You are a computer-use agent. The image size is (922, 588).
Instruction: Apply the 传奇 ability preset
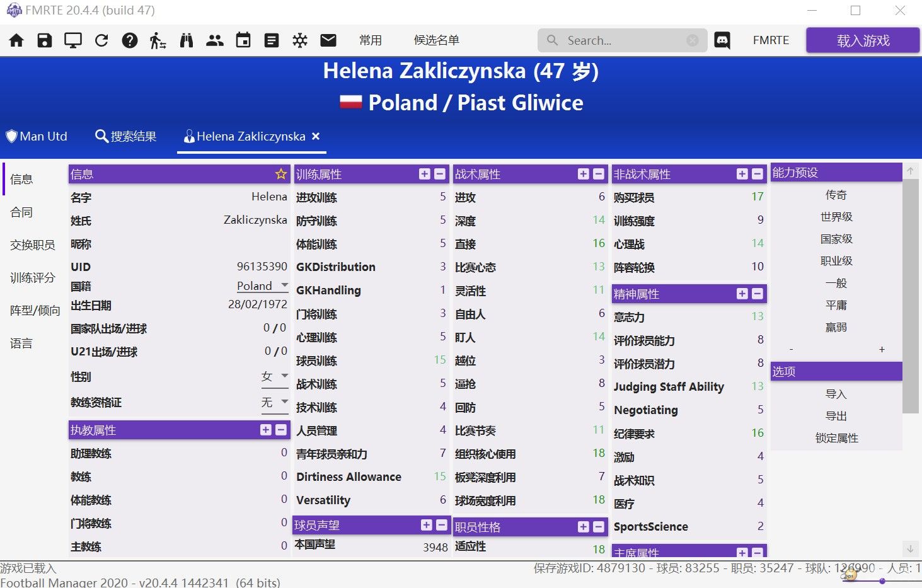(x=836, y=195)
